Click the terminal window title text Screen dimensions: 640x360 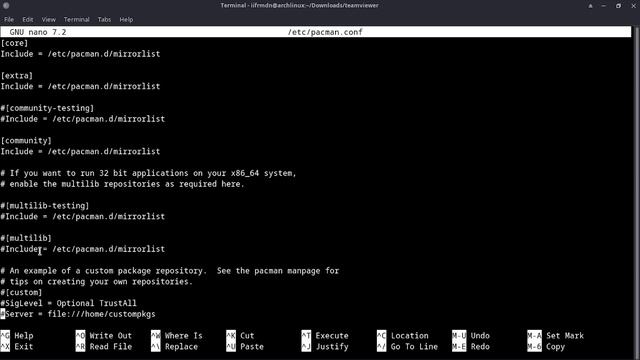(300, 5)
